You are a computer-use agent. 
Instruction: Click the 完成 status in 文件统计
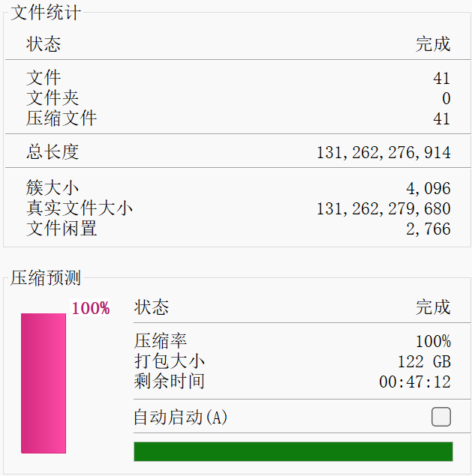click(x=433, y=43)
